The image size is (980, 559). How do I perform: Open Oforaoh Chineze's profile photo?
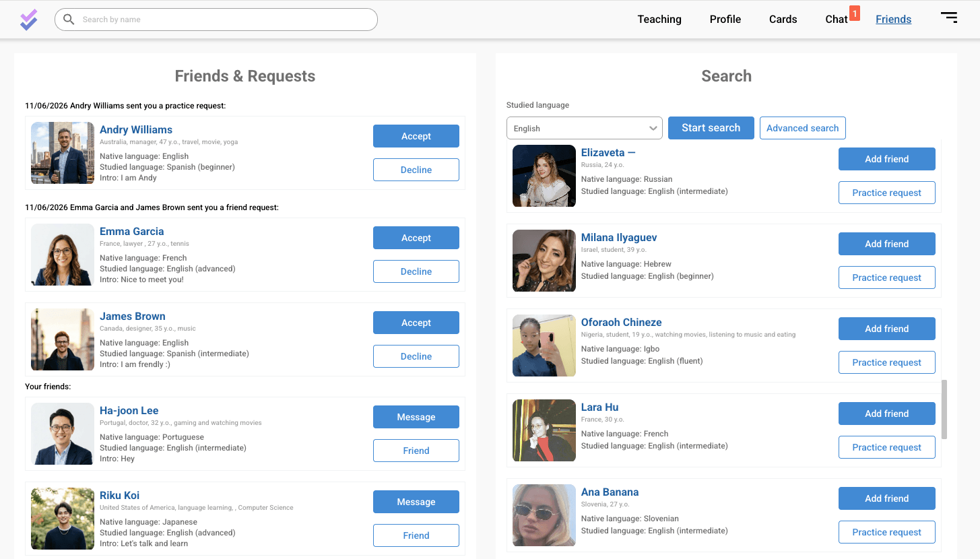[544, 346]
